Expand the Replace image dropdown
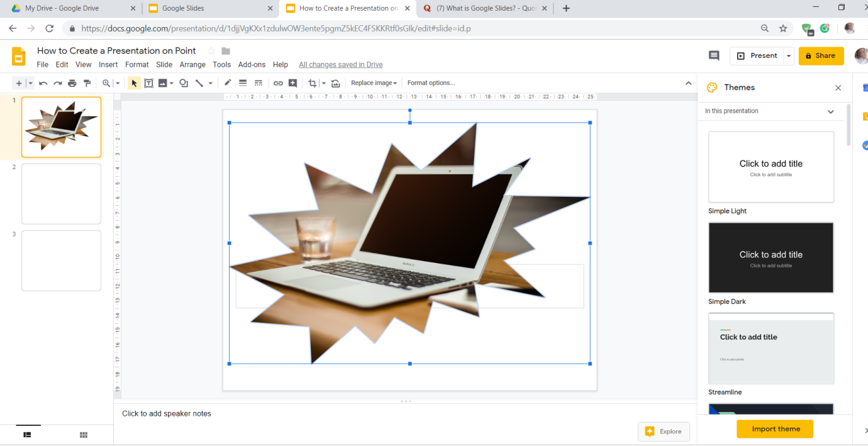Image resolution: width=868 pixels, height=446 pixels. pyautogui.click(x=374, y=83)
